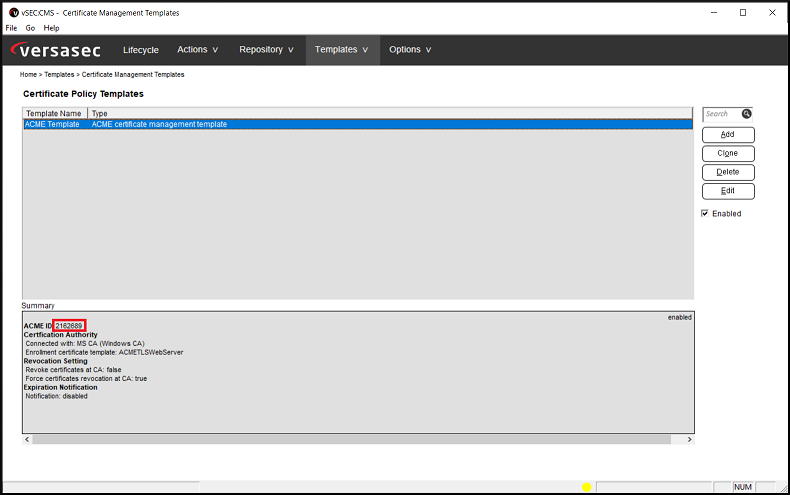Image resolution: width=790 pixels, height=495 pixels.
Task: Click 'Notification: disabled' text
Action: coord(56,396)
